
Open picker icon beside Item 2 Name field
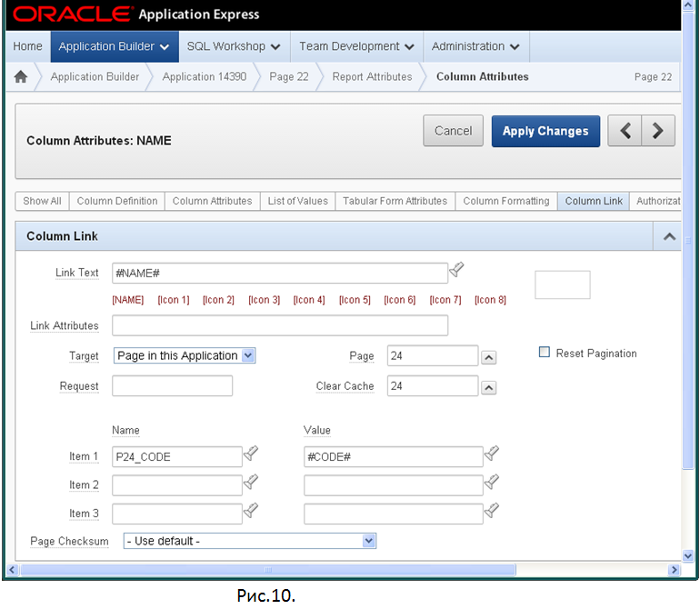coord(251,482)
